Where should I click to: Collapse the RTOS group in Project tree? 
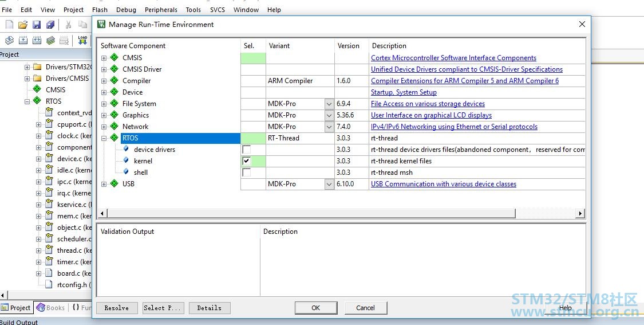coord(27,101)
